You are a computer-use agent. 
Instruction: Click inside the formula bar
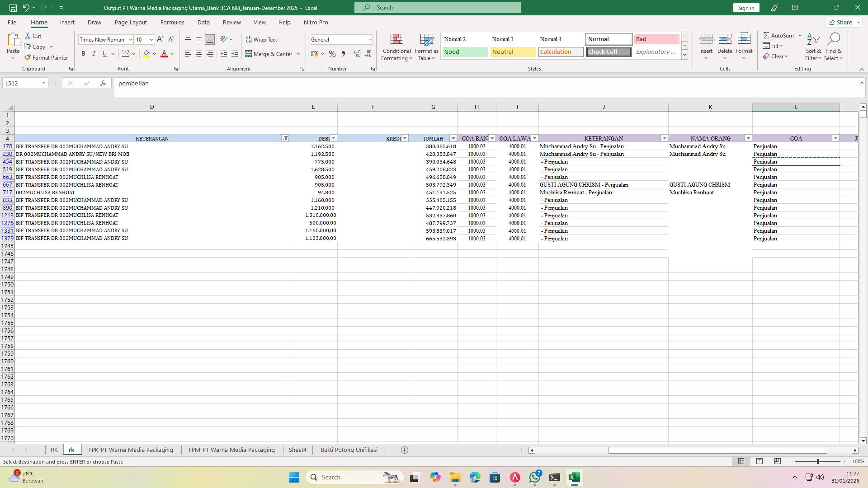click(271, 83)
